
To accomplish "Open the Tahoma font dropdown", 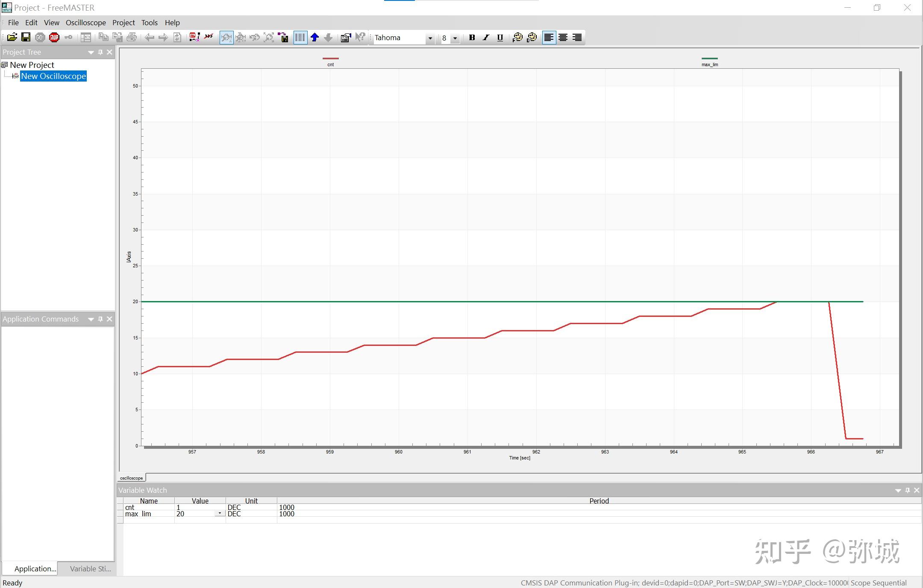I will click(x=430, y=38).
